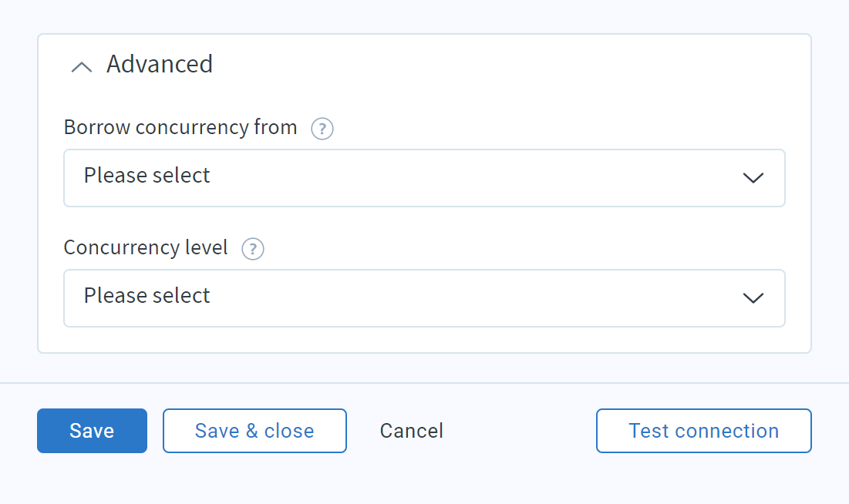Image resolution: width=849 pixels, height=504 pixels.
Task: Open the Concurrency level dropdown
Action: [x=424, y=298]
